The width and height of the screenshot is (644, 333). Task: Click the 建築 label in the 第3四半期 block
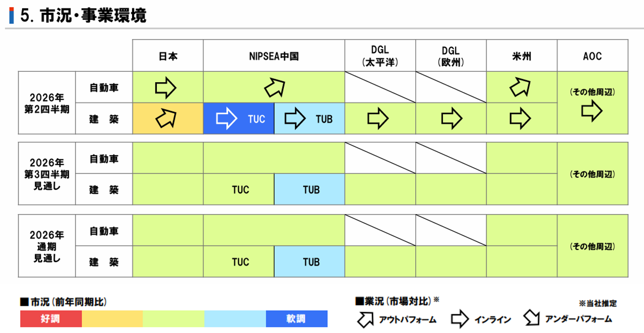[x=104, y=190]
